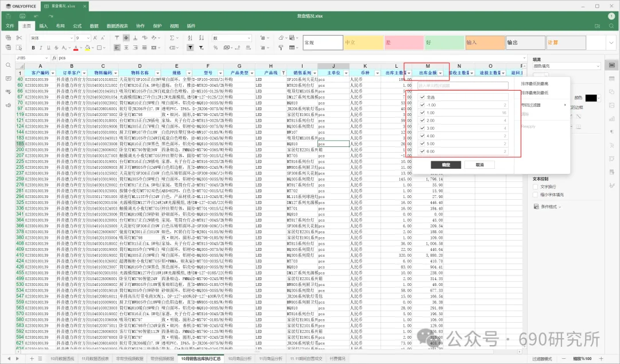The width and height of the screenshot is (620, 364).
Task: Open the 插入 ribbon tab
Action: 44,26
